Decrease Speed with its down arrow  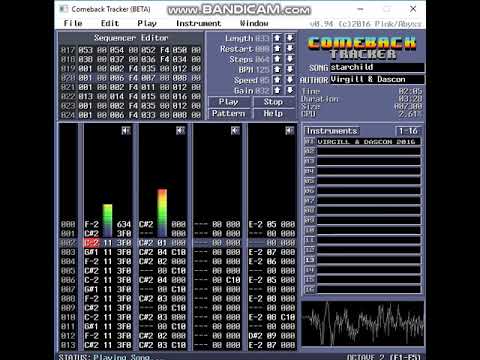tap(290, 80)
